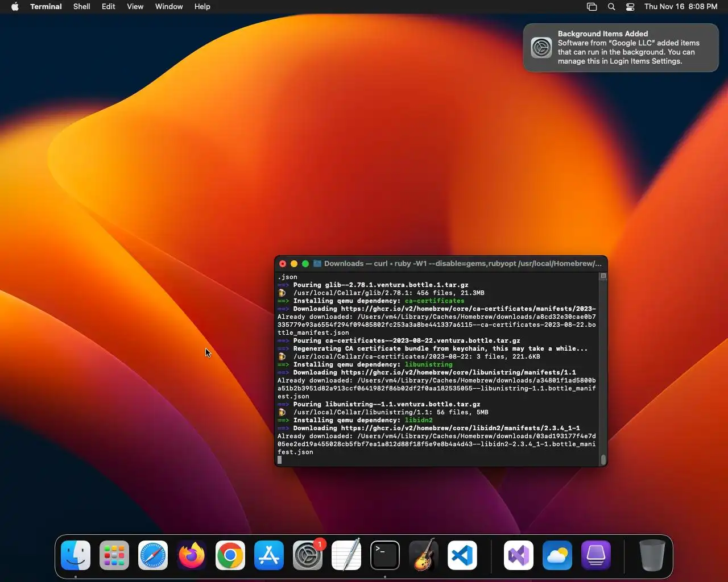
Task: Click the settings icon in the notification
Action: [541, 48]
